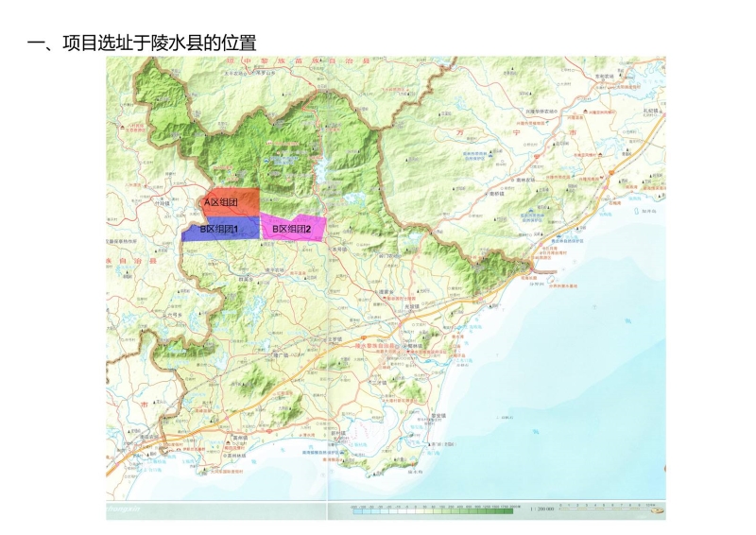Click the 提蒙乡 label on the map

(x=387, y=292)
